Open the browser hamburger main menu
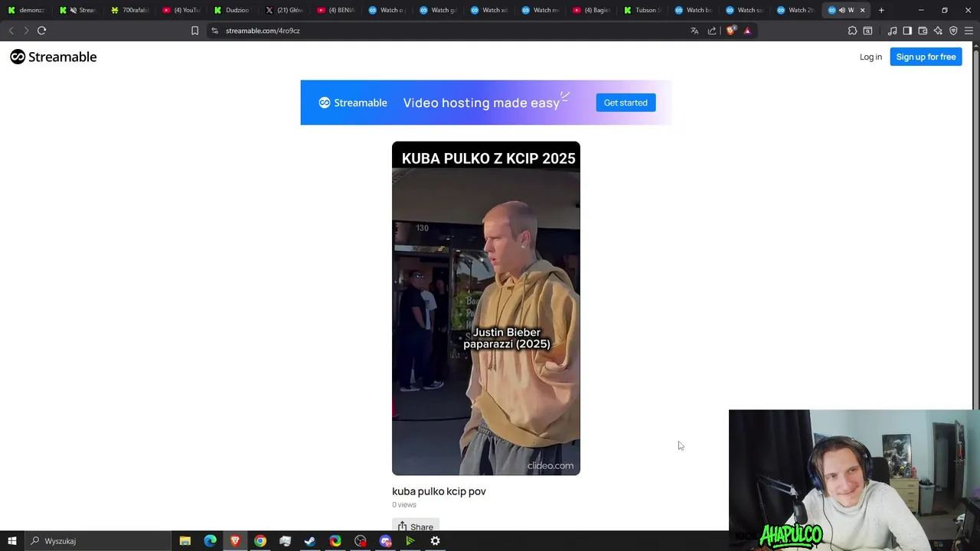 tap(969, 31)
